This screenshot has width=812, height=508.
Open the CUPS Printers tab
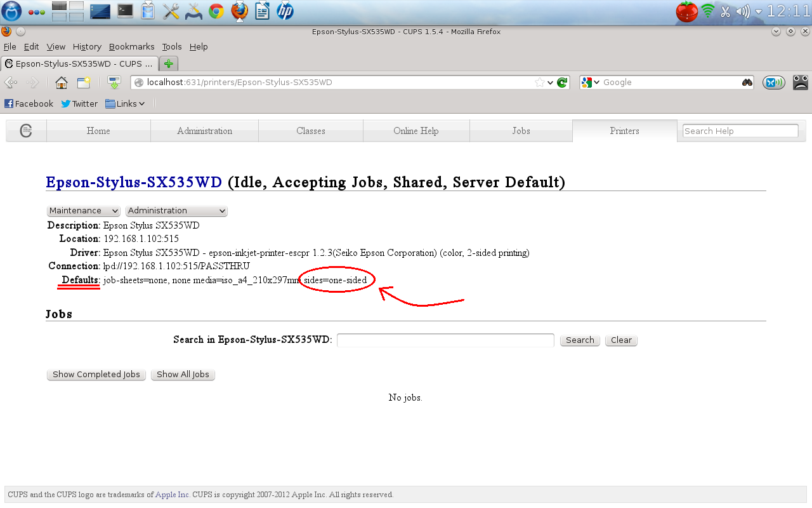tap(624, 131)
